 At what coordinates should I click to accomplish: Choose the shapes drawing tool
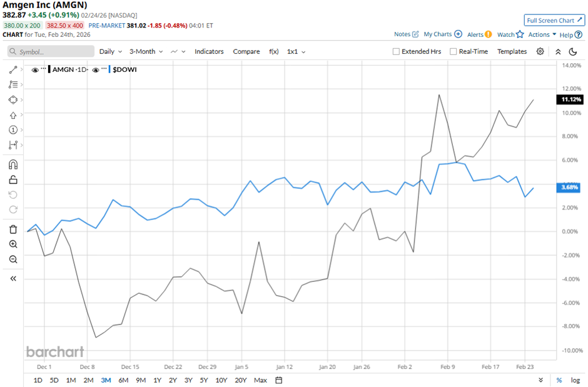click(13, 99)
